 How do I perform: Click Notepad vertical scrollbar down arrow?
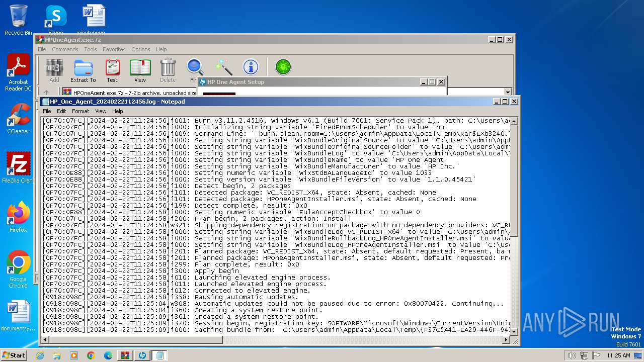point(514,331)
